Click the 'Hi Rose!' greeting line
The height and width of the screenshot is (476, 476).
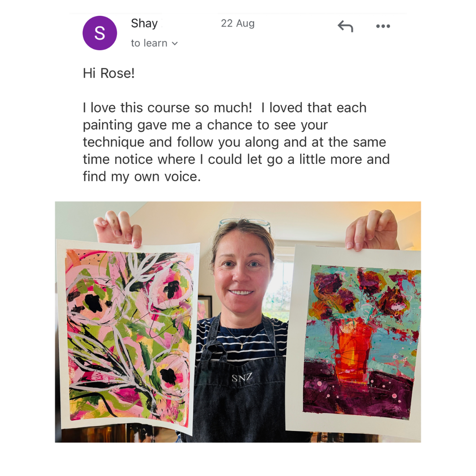click(x=109, y=73)
